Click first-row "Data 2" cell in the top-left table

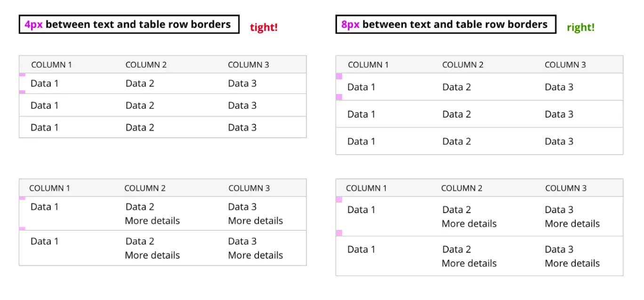140,84
